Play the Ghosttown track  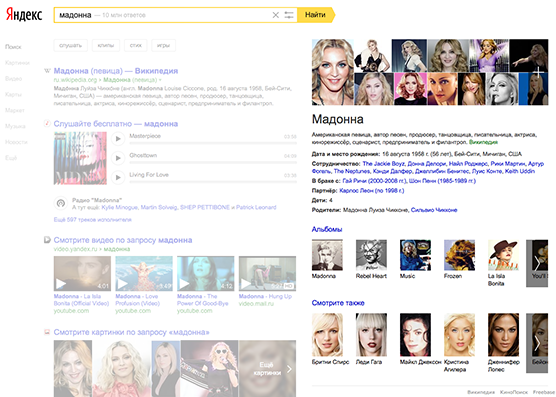coord(118,158)
